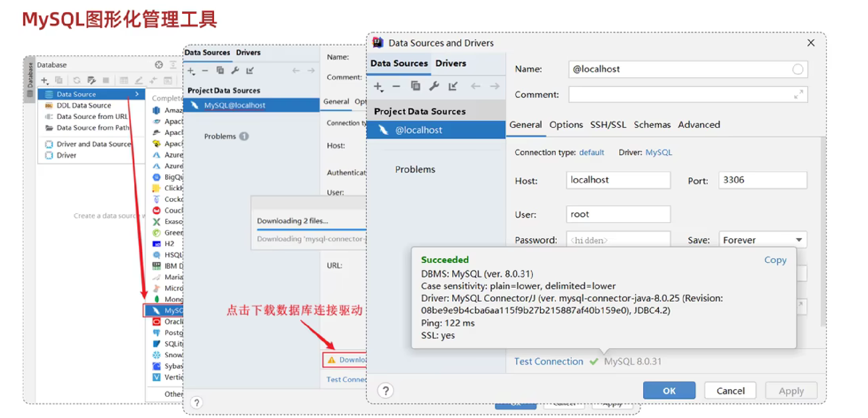Select @localhost in Project Data Sources
Viewport: 868px width, 418px height.
pyautogui.click(x=436, y=130)
